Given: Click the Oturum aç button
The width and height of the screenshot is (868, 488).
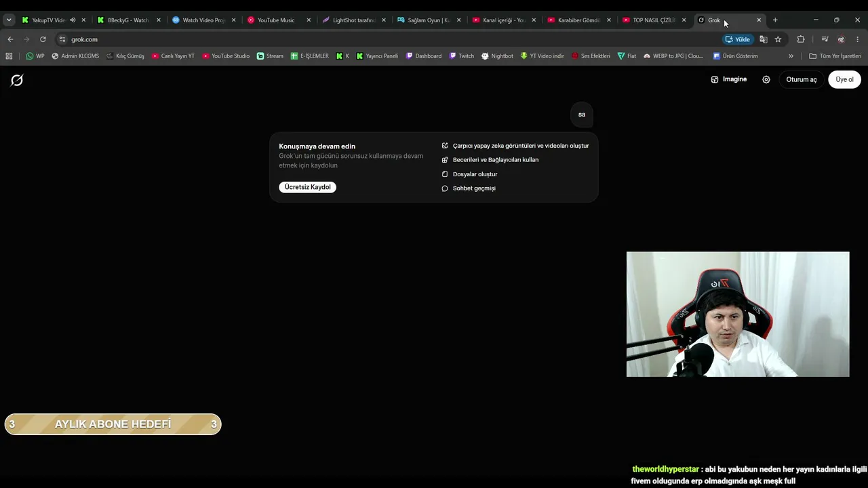Looking at the screenshot, I should 802,79.
